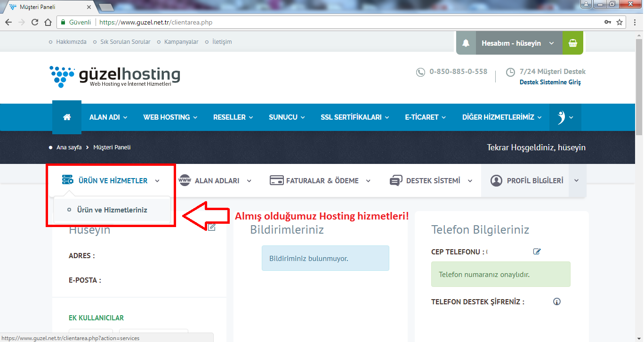Open a new browser tab

105,8
